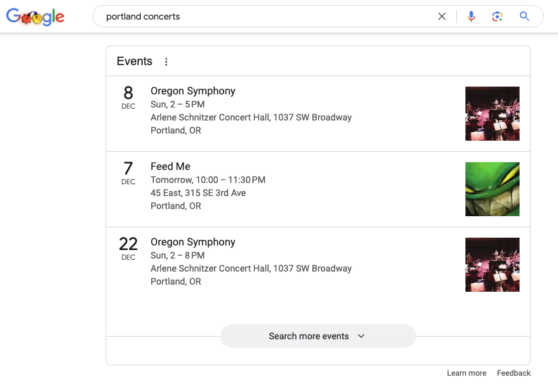Select the text Sun, 2 – 5 PM
The height and width of the screenshot is (392, 558).
coord(177,104)
